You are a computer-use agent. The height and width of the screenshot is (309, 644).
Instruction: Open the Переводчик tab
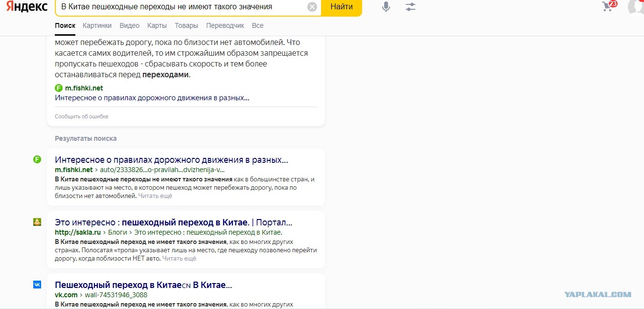click(x=225, y=25)
